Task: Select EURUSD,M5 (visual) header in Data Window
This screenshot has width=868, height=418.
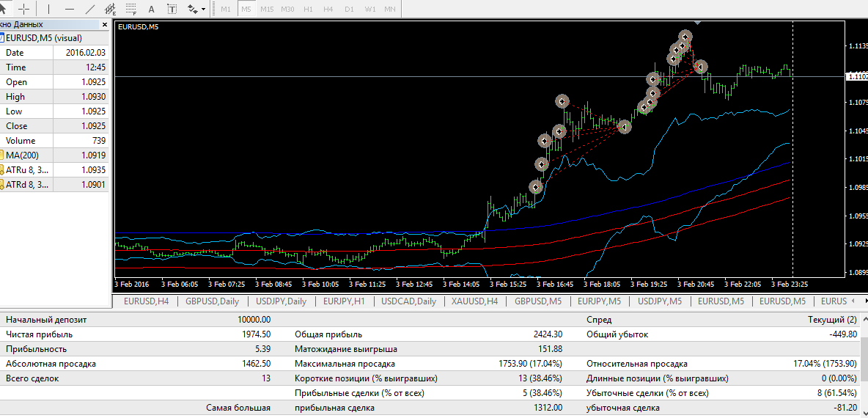Action: pos(54,38)
